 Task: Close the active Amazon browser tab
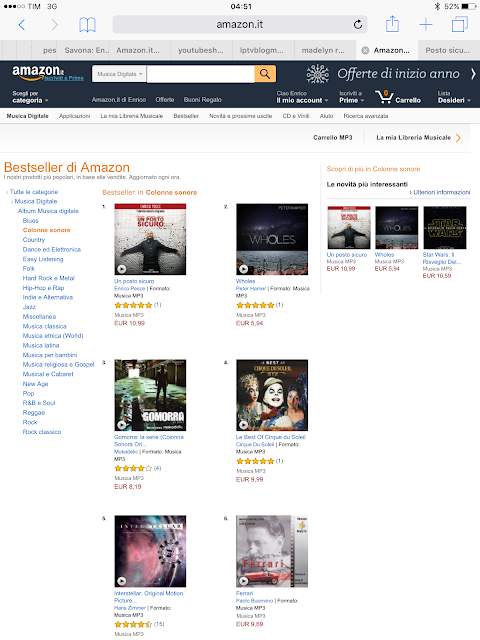point(365,50)
